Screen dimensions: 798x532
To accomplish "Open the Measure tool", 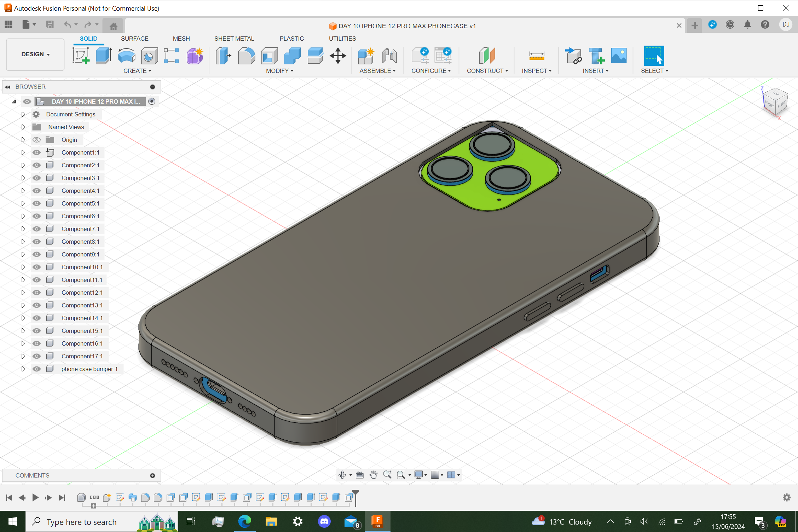I will coord(537,56).
